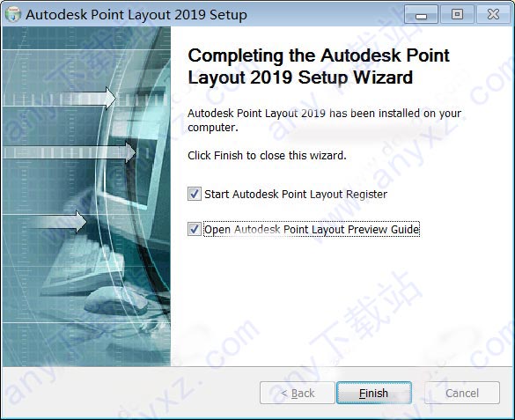Click the top arrow in the banner graphic
Viewport: 515px width, 420px height.
(x=59, y=99)
